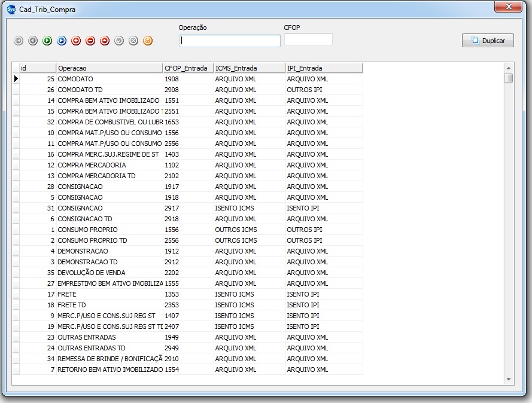Refresh data with the orange icon
The height and width of the screenshot is (403, 532).
pos(148,41)
